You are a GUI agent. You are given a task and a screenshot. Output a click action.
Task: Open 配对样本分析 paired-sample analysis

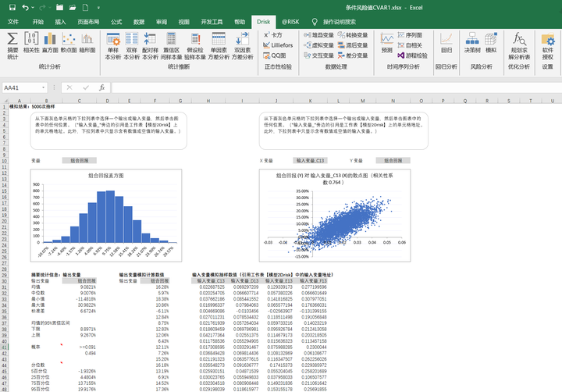[150, 45]
